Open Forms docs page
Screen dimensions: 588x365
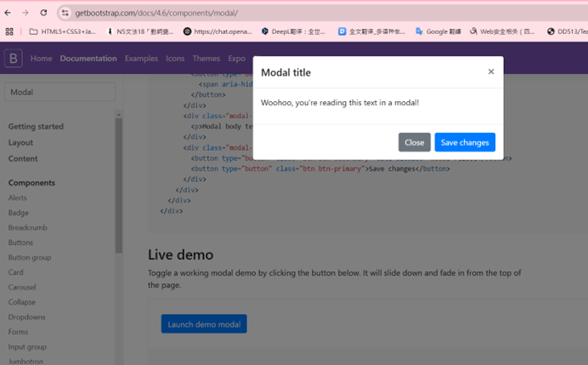[18, 332]
